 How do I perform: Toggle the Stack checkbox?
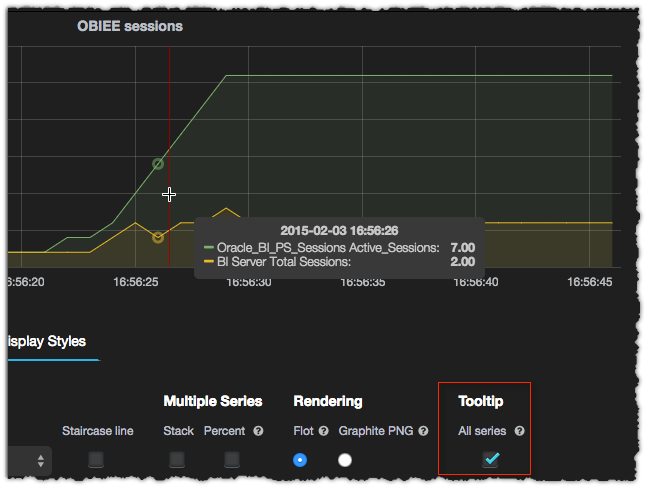pyautogui.click(x=177, y=460)
